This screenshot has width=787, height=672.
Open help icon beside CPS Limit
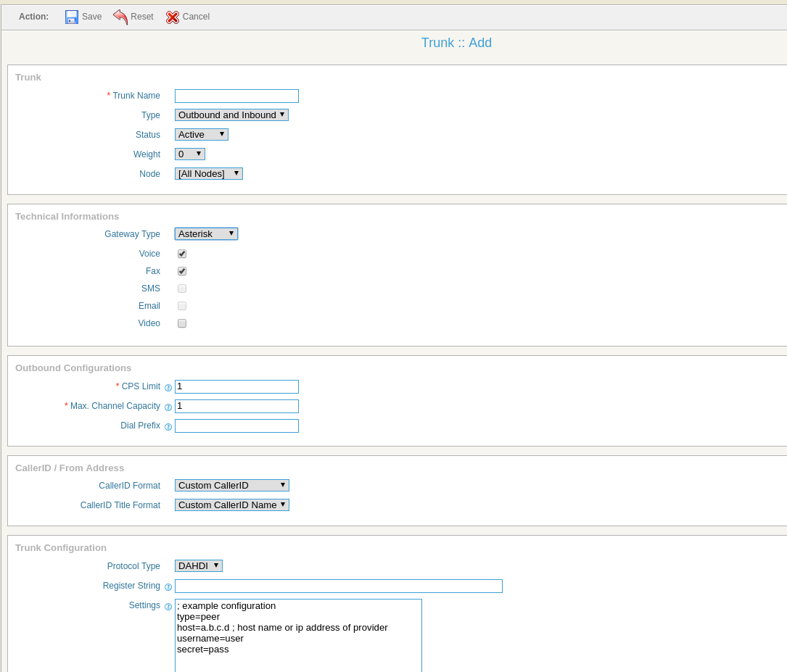[168, 388]
